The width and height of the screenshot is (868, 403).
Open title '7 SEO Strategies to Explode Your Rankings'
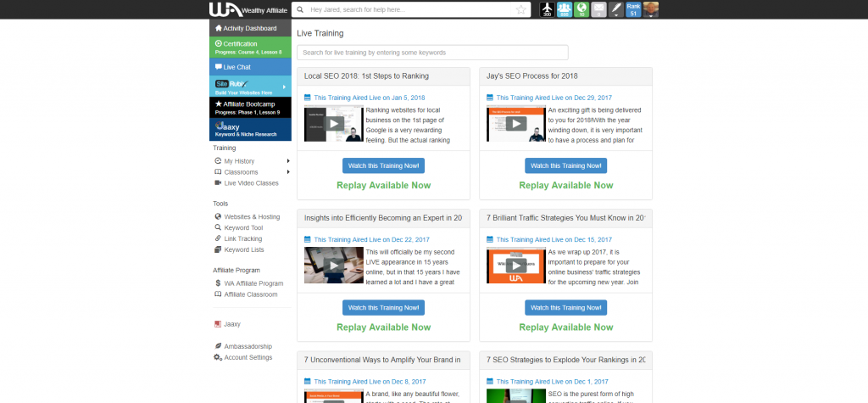pos(565,360)
